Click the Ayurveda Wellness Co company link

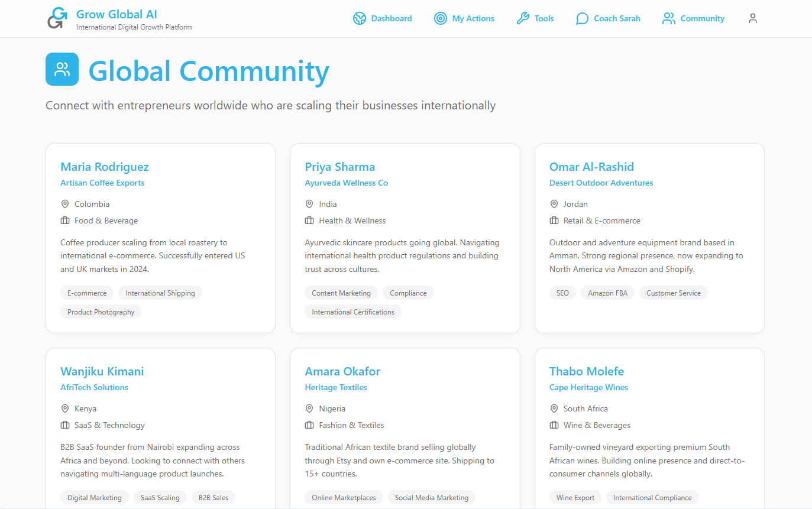[347, 183]
